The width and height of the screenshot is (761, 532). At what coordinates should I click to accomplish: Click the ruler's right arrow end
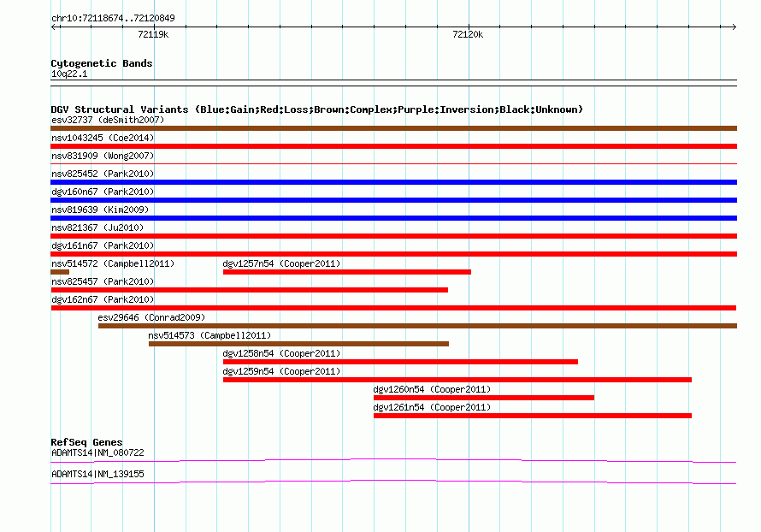[734, 27]
